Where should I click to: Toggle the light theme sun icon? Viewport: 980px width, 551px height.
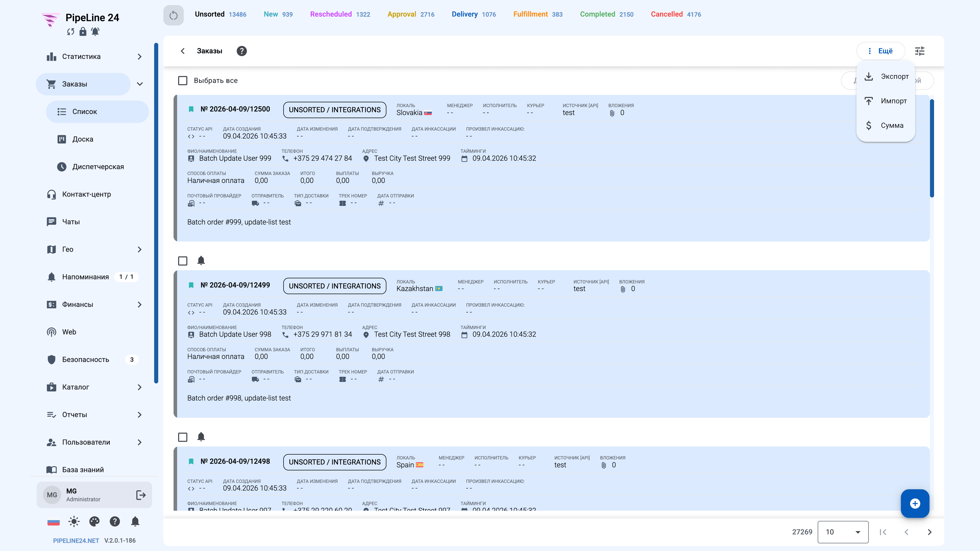tap(74, 521)
